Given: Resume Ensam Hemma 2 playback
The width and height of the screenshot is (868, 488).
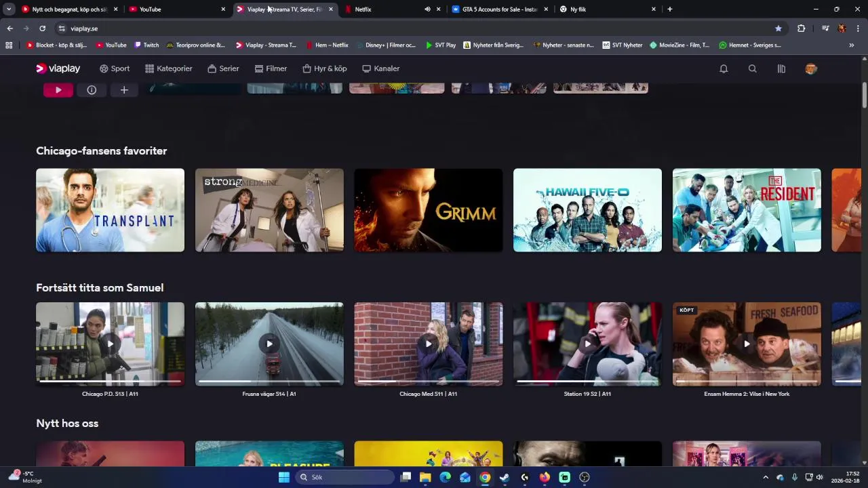Looking at the screenshot, I should click(747, 344).
